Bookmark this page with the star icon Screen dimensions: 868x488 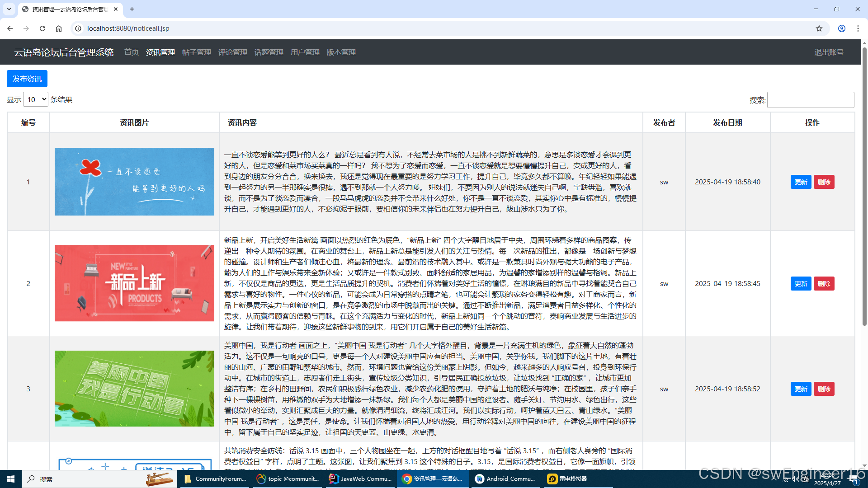pos(819,28)
